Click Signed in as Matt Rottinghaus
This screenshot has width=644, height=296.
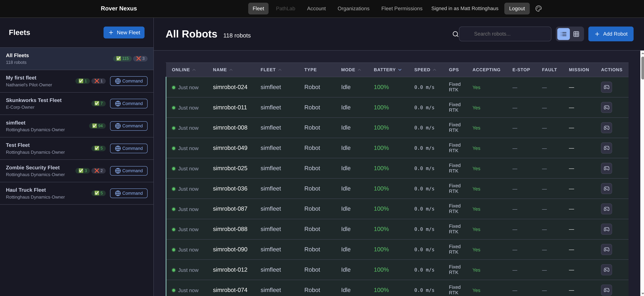point(465,9)
